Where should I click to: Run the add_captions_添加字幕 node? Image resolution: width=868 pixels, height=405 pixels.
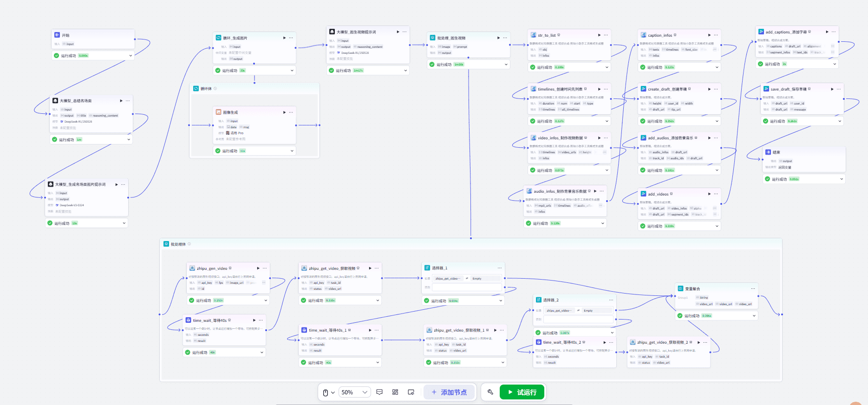point(827,32)
